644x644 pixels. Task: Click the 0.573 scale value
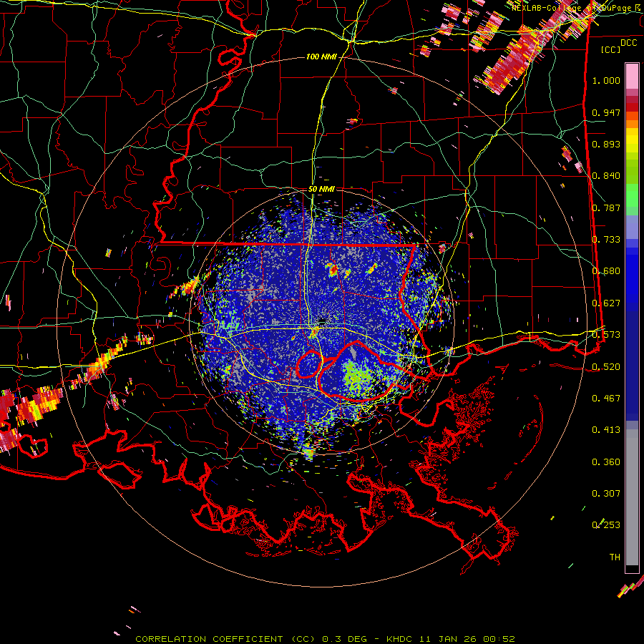coord(606,335)
